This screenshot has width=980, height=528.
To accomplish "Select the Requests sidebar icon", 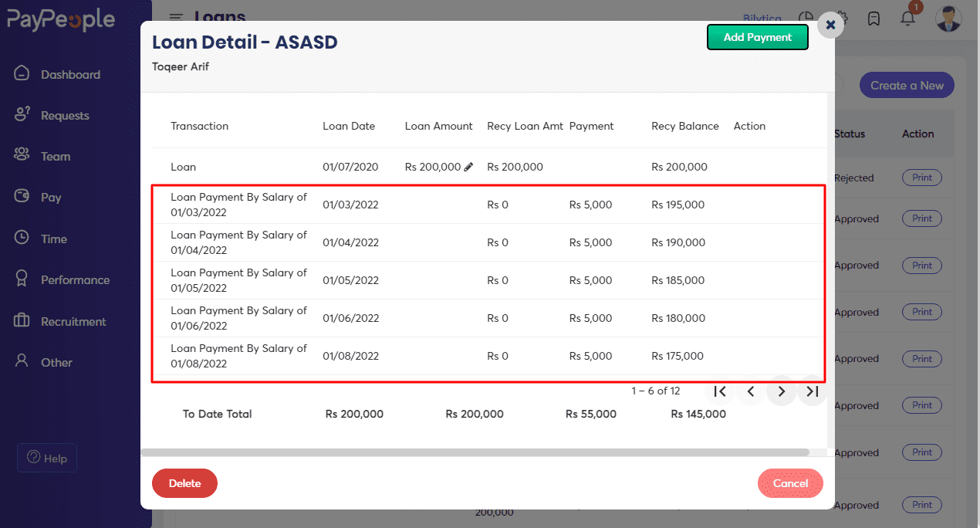I will [x=68, y=114].
